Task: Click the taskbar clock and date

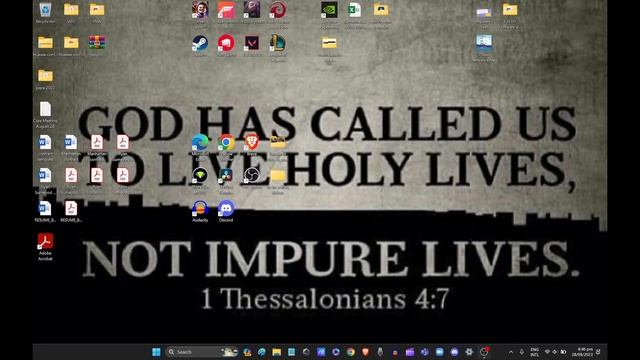Action: click(x=582, y=352)
